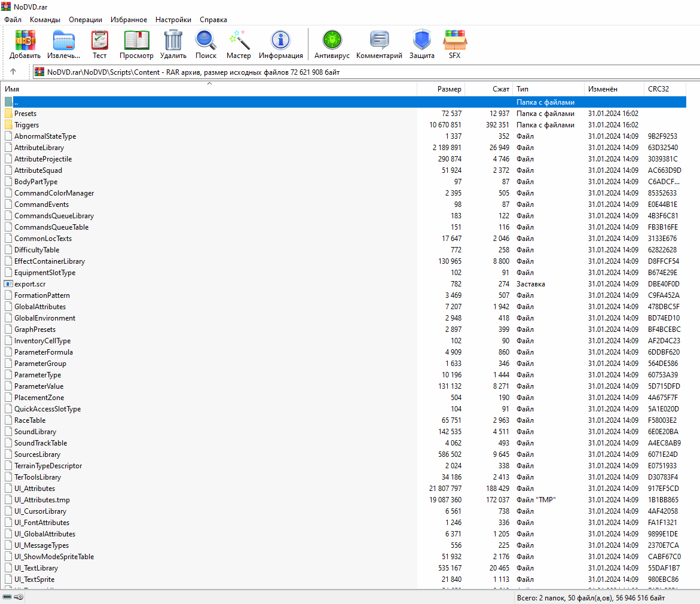Sort by the Тип column header
The width and height of the screenshot is (700, 604).
(x=549, y=89)
